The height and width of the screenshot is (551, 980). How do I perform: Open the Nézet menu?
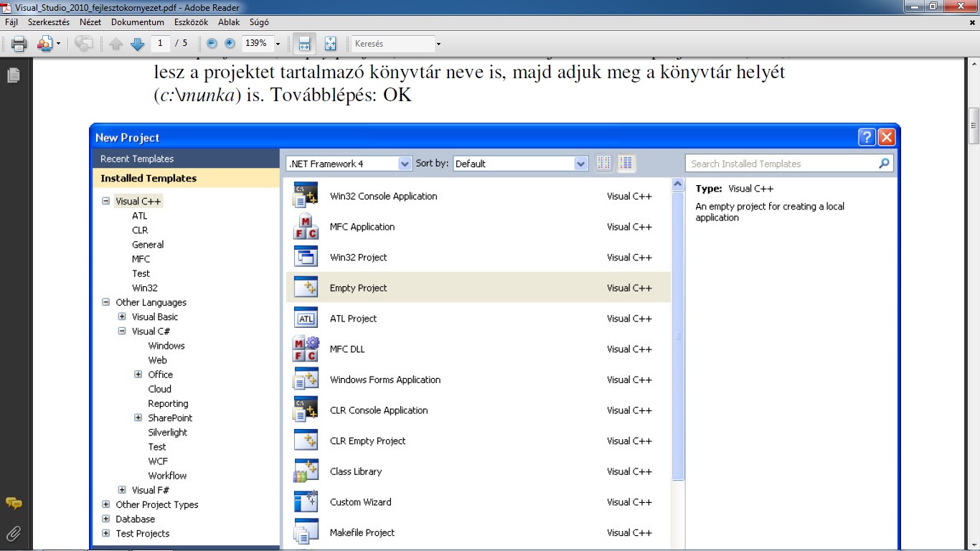[x=90, y=22]
